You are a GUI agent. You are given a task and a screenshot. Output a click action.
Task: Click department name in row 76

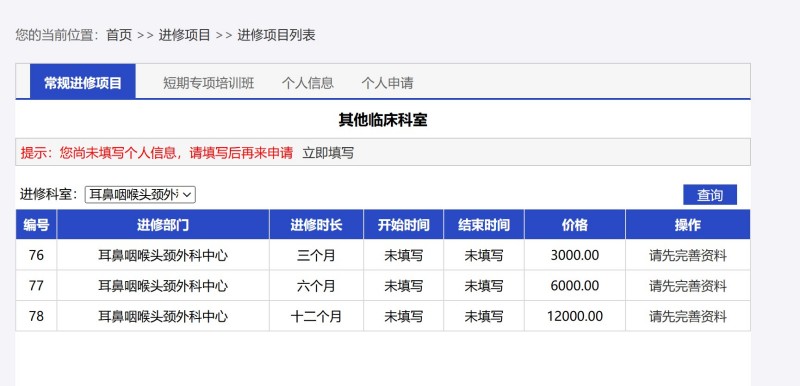click(163, 255)
